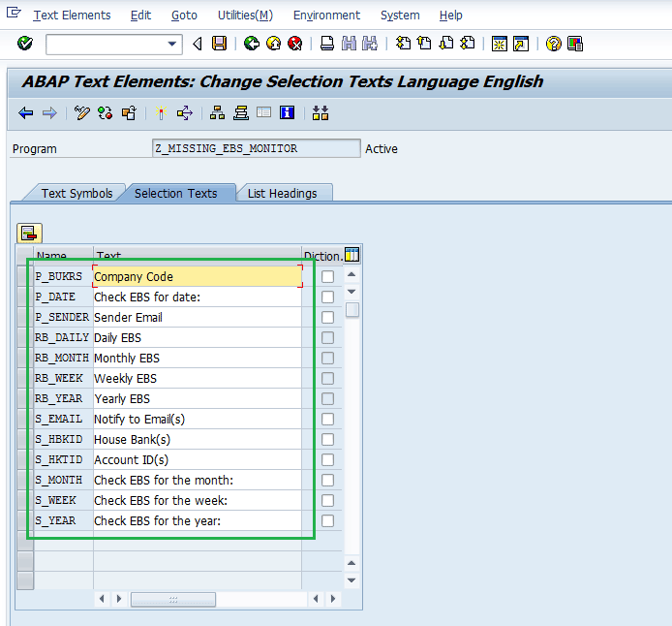Switch to the List Headings tab
The image size is (672, 626).
283,194
